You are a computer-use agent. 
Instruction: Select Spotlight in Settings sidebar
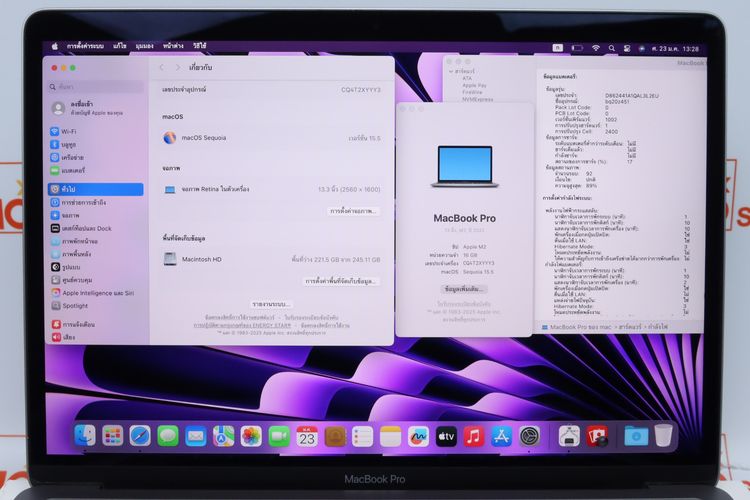click(96, 305)
